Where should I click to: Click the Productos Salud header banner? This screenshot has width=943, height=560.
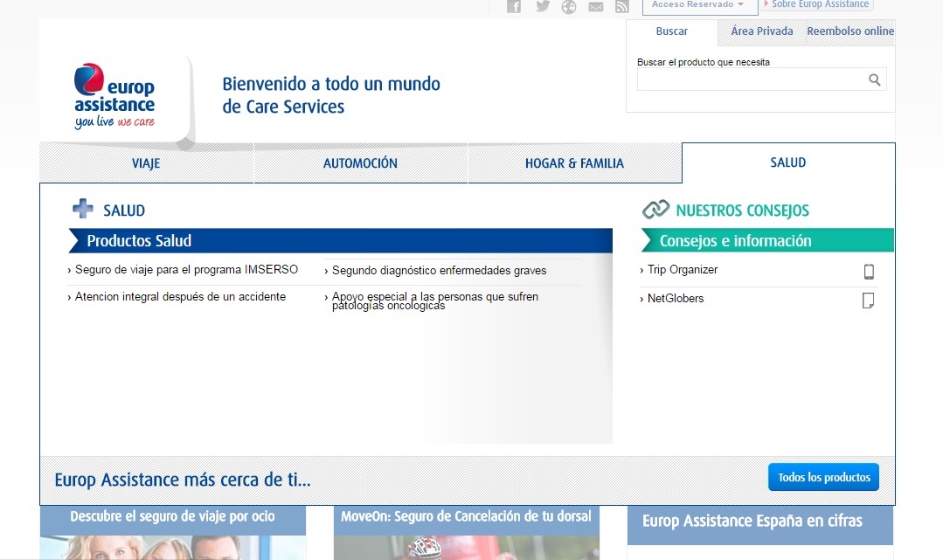point(340,240)
